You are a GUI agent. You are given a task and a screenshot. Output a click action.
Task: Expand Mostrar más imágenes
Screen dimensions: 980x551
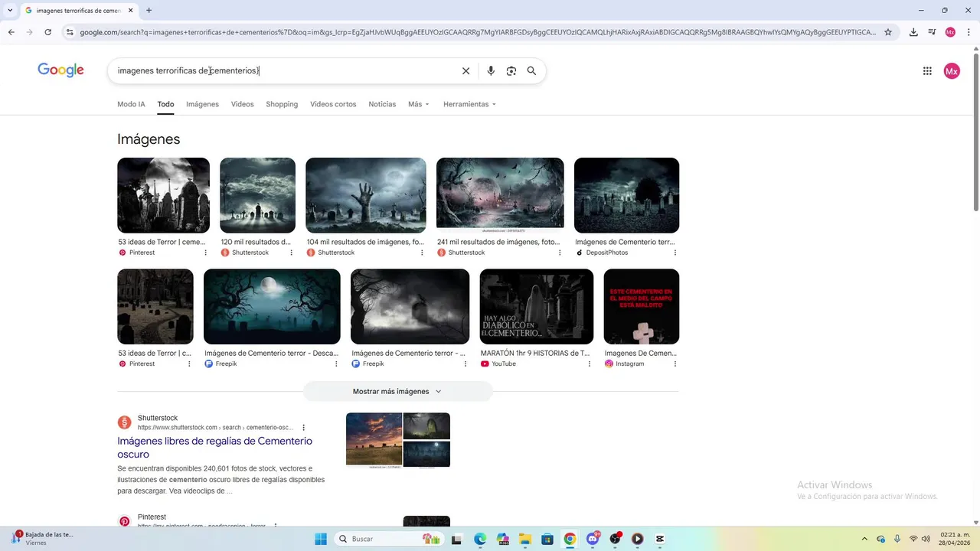coord(397,391)
